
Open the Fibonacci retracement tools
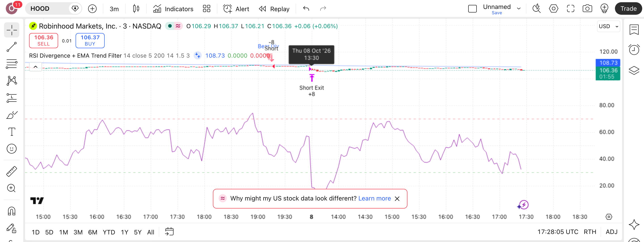(12, 64)
